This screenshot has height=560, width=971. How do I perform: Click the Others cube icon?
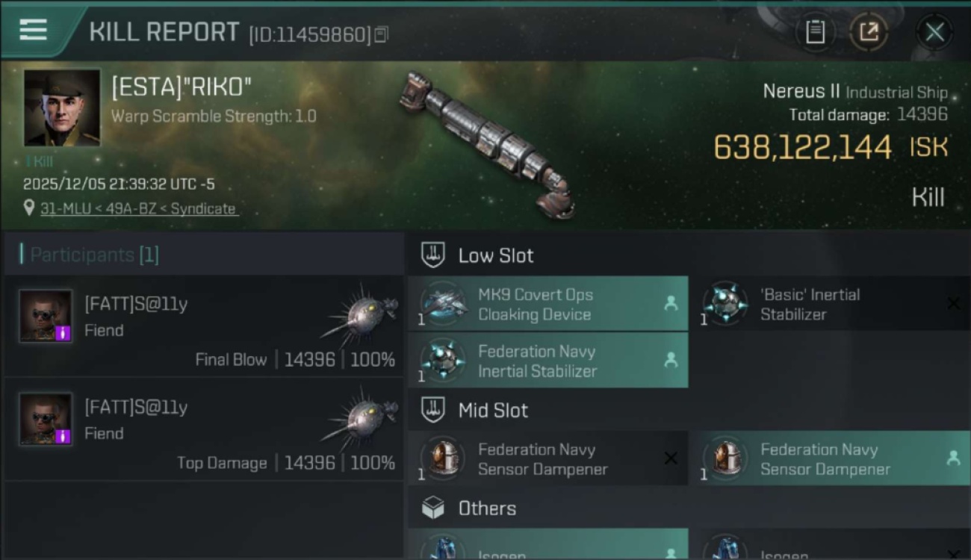(x=433, y=508)
